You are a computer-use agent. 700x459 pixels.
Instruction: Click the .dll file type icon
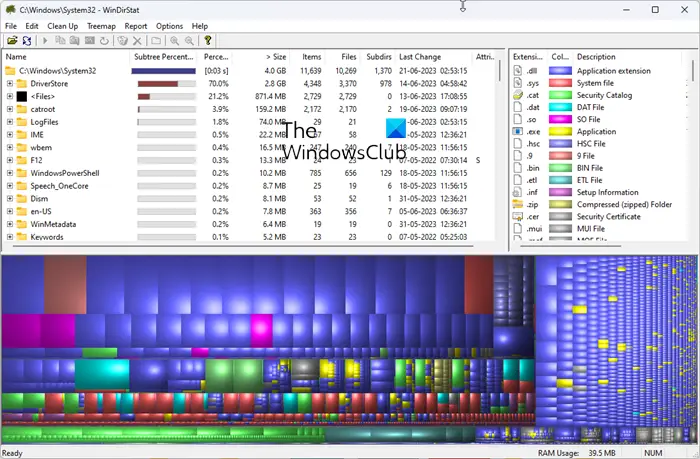[518, 71]
